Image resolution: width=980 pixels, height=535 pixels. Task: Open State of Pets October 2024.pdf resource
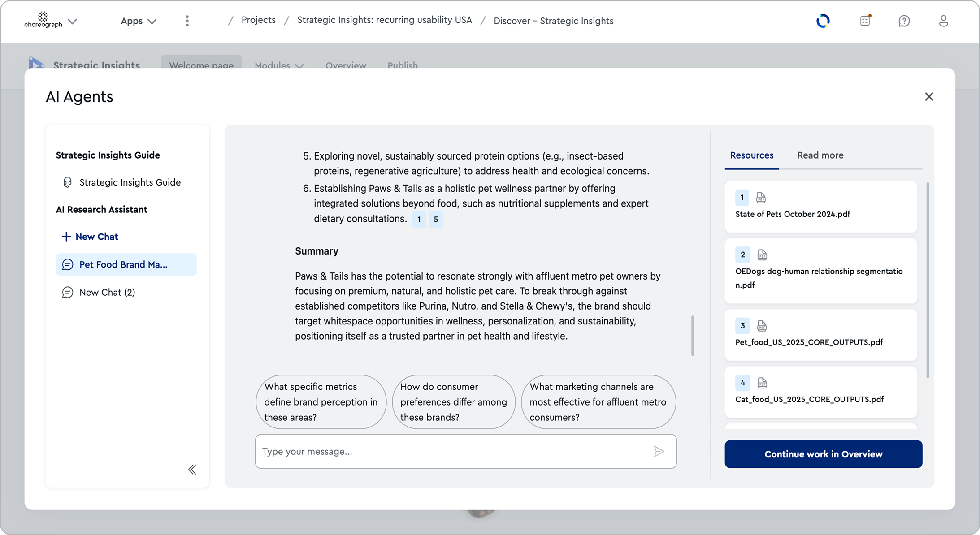point(821,207)
